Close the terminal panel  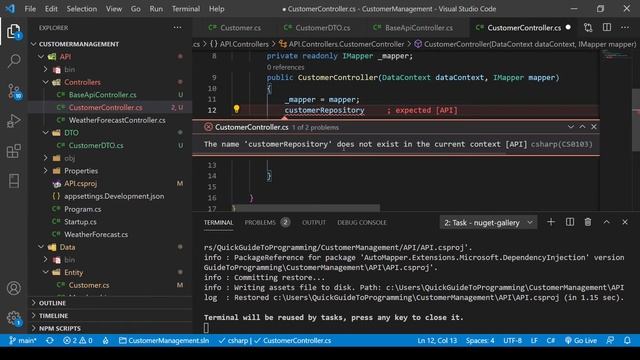[625, 222]
